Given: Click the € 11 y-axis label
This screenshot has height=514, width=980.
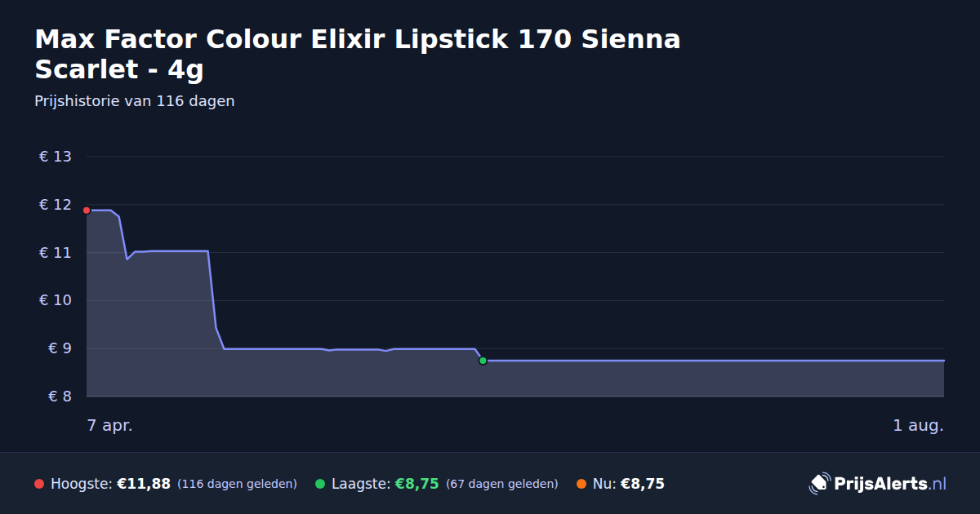Looking at the screenshot, I should 56,253.
